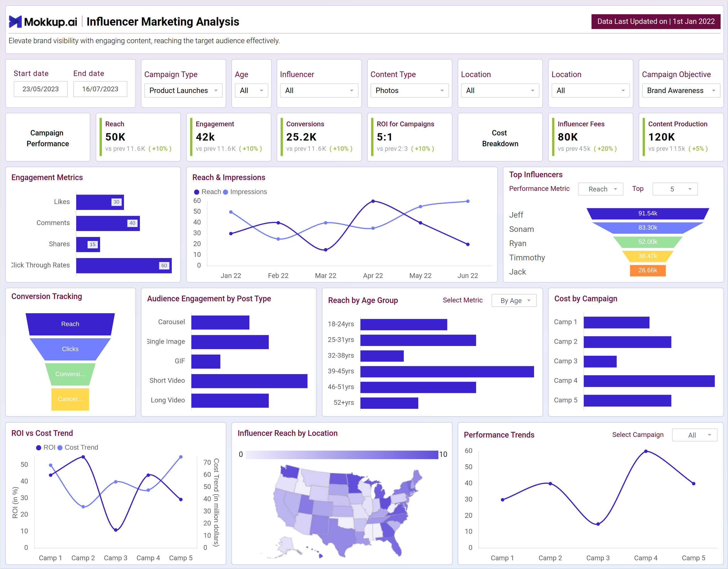Image resolution: width=728 pixels, height=569 pixels.
Task: Select the ROI for Campaigns 5:1 card
Action: (410, 137)
